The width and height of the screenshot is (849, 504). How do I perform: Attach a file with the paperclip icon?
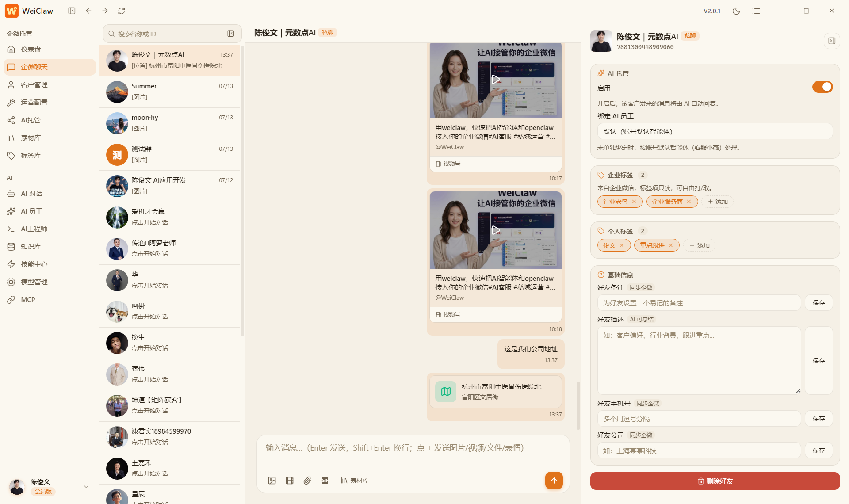click(x=307, y=481)
